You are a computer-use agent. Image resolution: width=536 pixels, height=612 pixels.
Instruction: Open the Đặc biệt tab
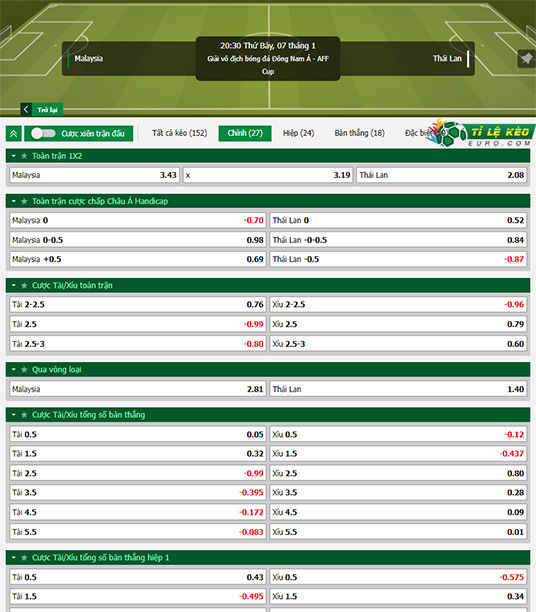coord(418,133)
